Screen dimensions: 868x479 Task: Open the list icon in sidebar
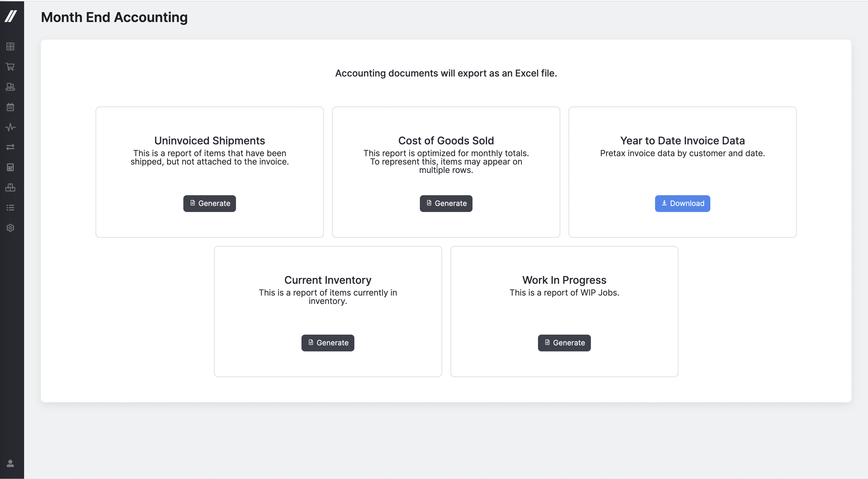click(10, 208)
